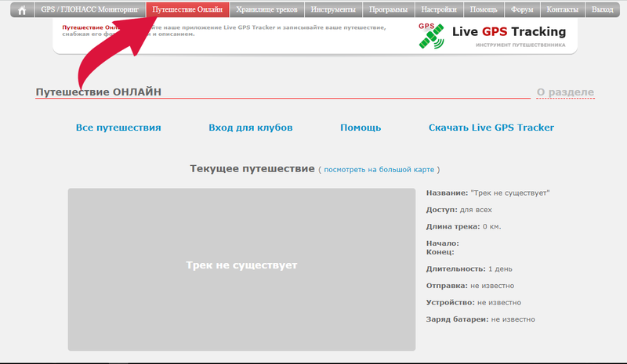Image resolution: width=627 pixels, height=364 pixels.
Task: Open GPS / ГЛОНАСС Мониторинг menu item
Action: [89, 10]
